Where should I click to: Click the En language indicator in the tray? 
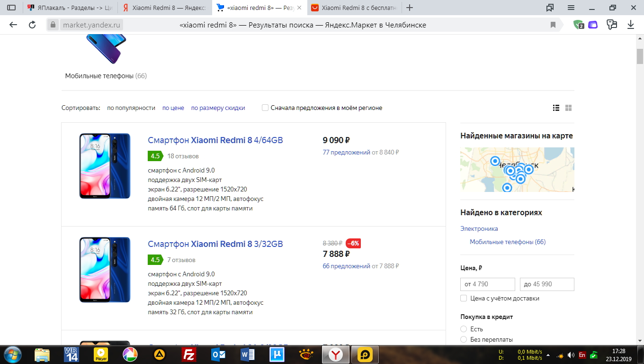[x=582, y=355]
